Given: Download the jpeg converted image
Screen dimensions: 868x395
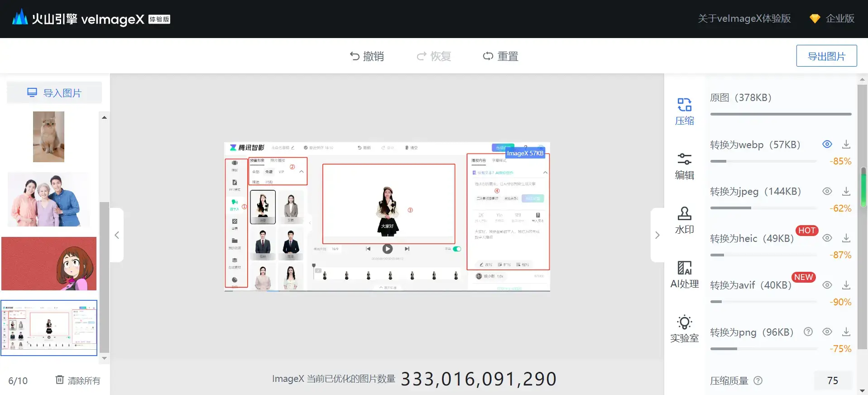Looking at the screenshot, I should [846, 191].
